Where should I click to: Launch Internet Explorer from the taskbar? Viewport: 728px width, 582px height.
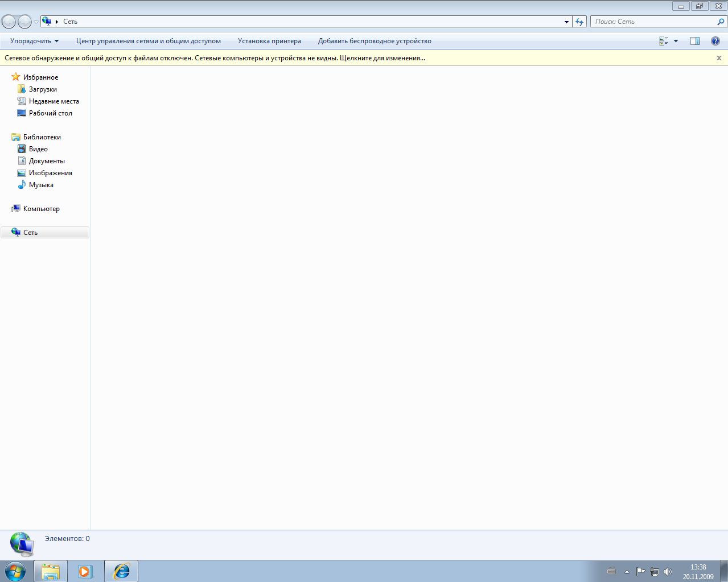(x=121, y=571)
